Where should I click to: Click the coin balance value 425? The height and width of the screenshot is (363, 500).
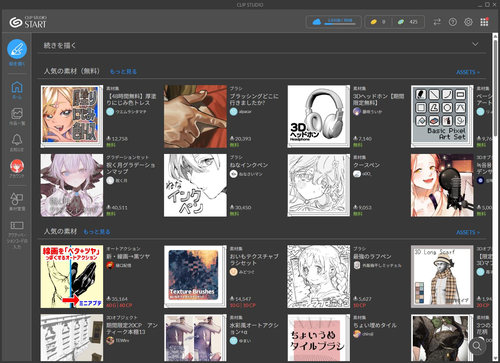[x=414, y=22]
